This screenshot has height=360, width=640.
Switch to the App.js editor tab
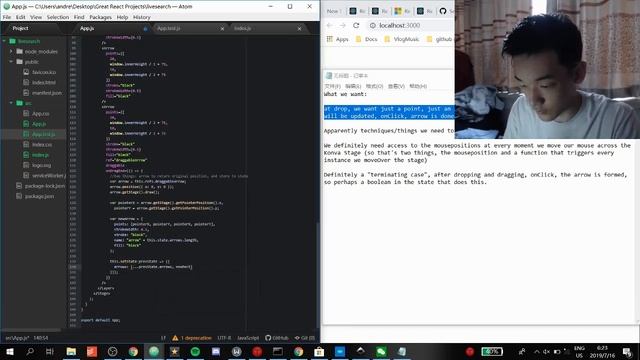[x=109, y=28]
